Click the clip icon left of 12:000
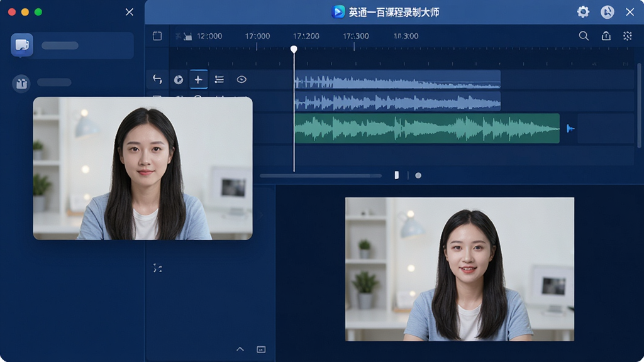 [187, 36]
